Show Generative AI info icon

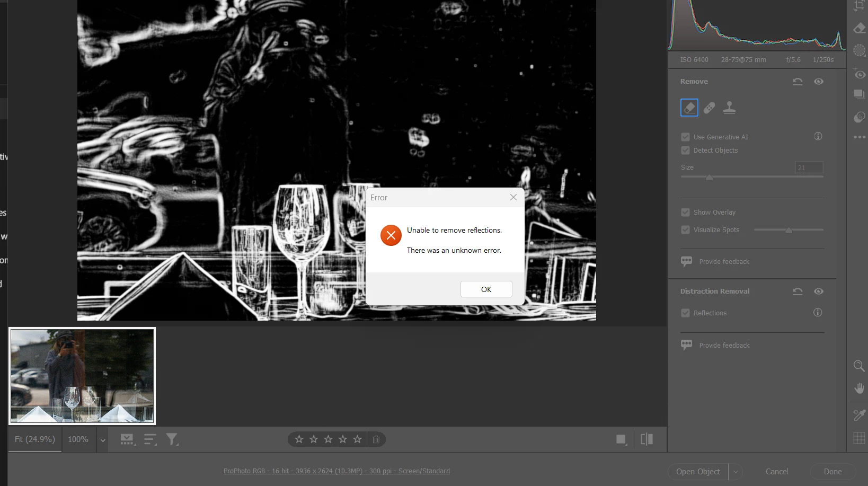point(818,137)
